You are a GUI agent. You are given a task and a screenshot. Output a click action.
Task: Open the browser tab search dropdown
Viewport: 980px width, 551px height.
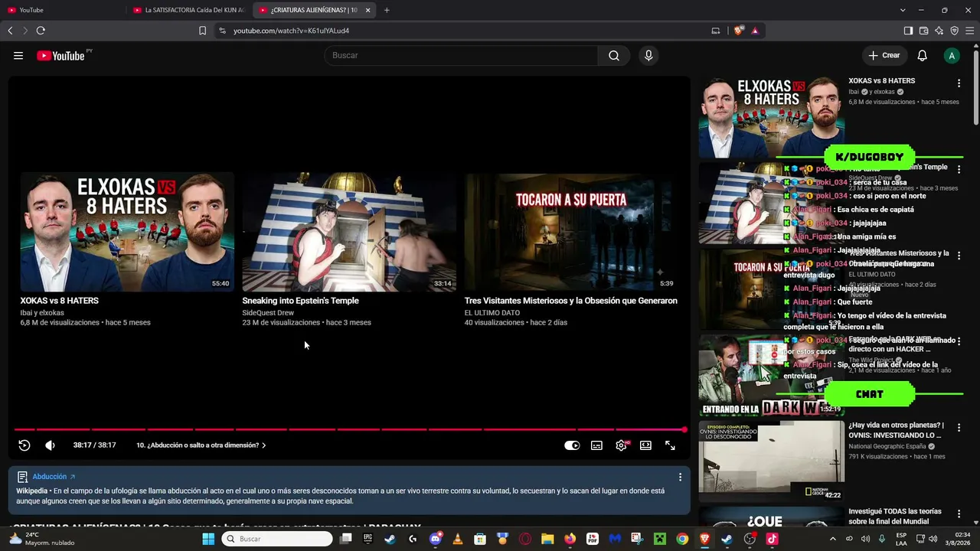pyautogui.click(x=903, y=10)
